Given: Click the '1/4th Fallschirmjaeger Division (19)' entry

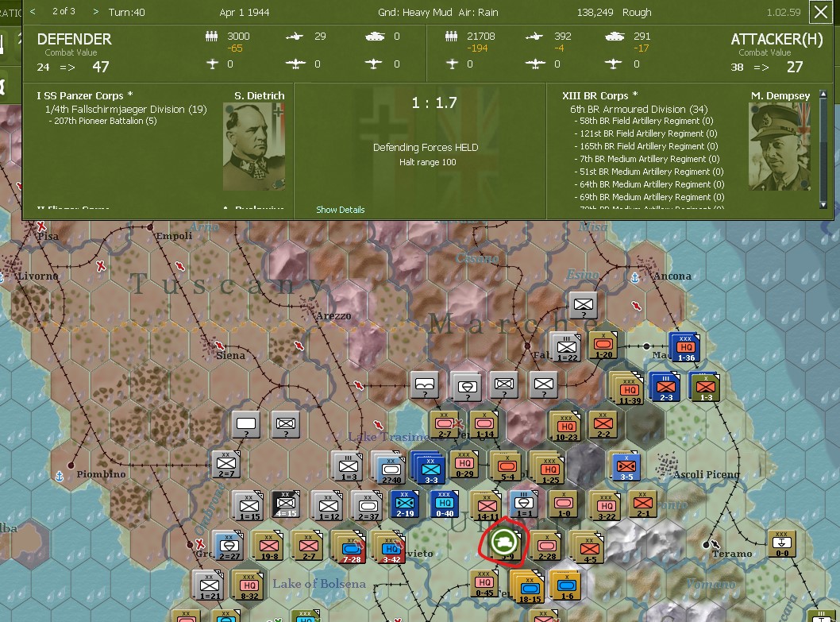Looking at the screenshot, I should click(126, 109).
